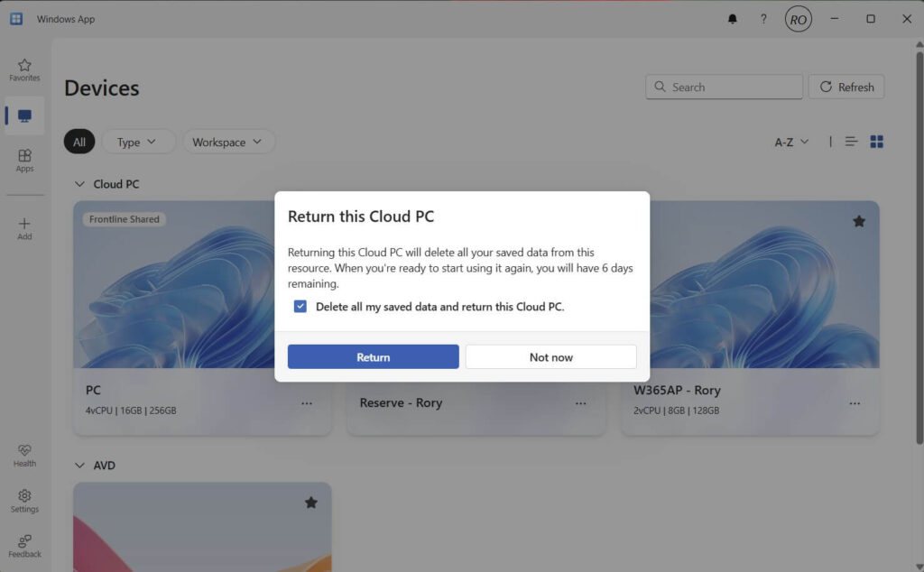This screenshot has height=572, width=924.
Task: Open the Apps section
Action: 24,161
